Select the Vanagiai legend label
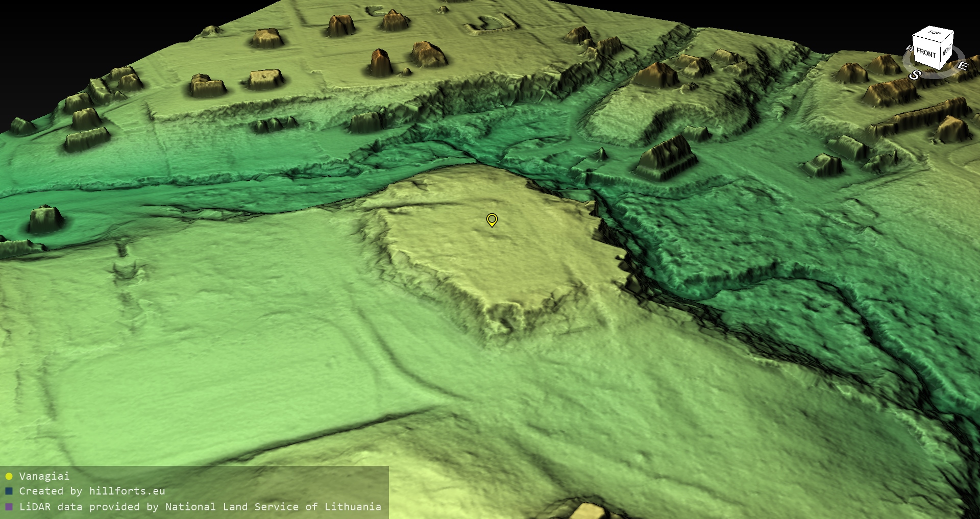The image size is (980, 519). 44,476
